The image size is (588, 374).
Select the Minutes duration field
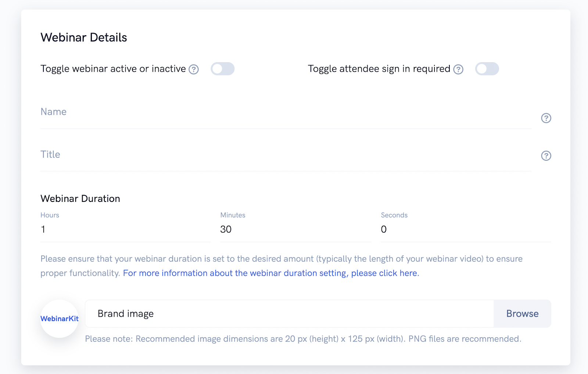point(295,229)
